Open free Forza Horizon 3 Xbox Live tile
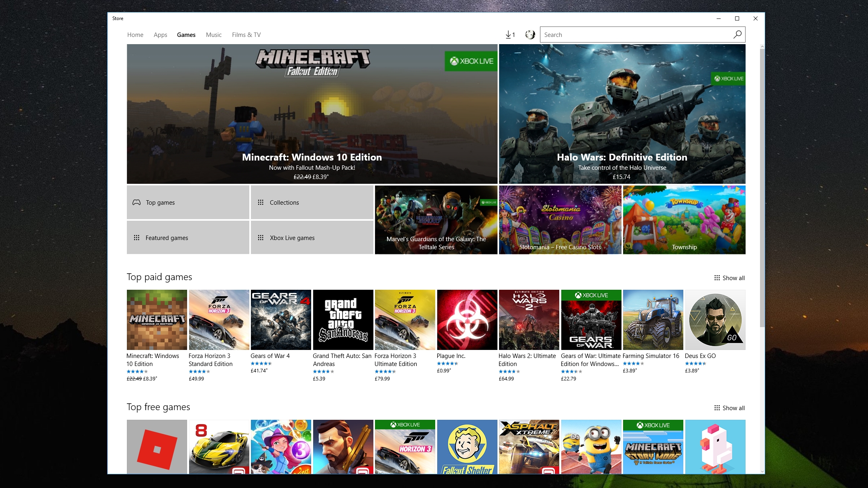The image size is (868, 488). coord(405,447)
